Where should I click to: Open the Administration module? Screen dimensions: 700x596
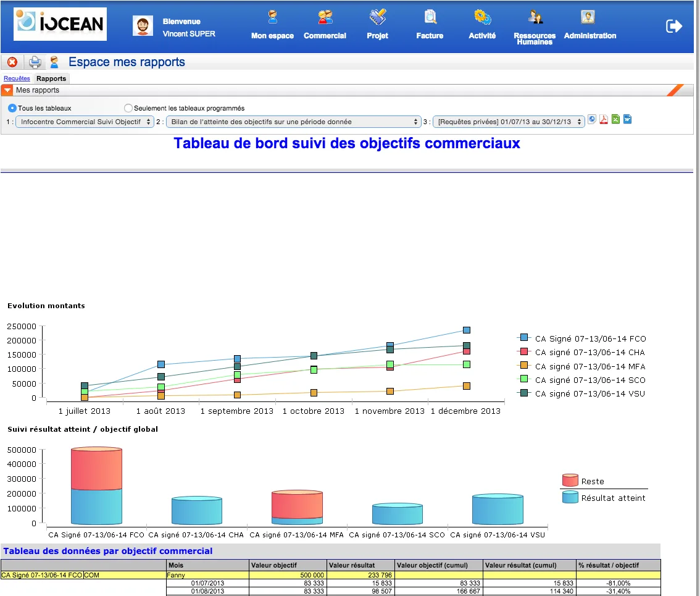pyautogui.click(x=590, y=25)
